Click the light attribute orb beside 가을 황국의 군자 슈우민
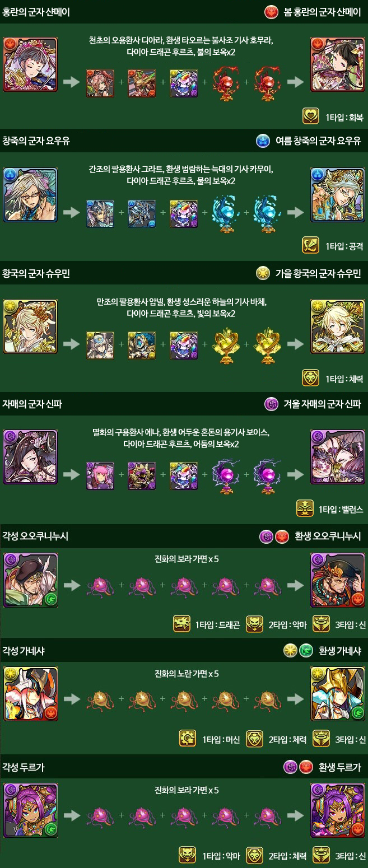The image size is (368, 868). [263, 273]
